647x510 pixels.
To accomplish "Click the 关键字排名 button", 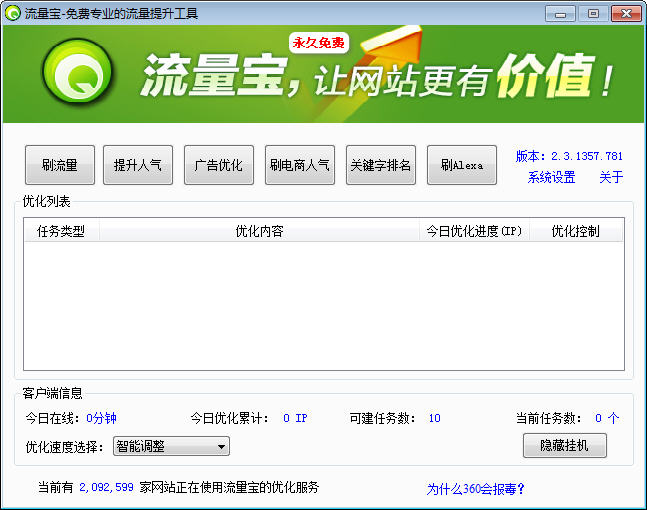I will tap(381, 165).
